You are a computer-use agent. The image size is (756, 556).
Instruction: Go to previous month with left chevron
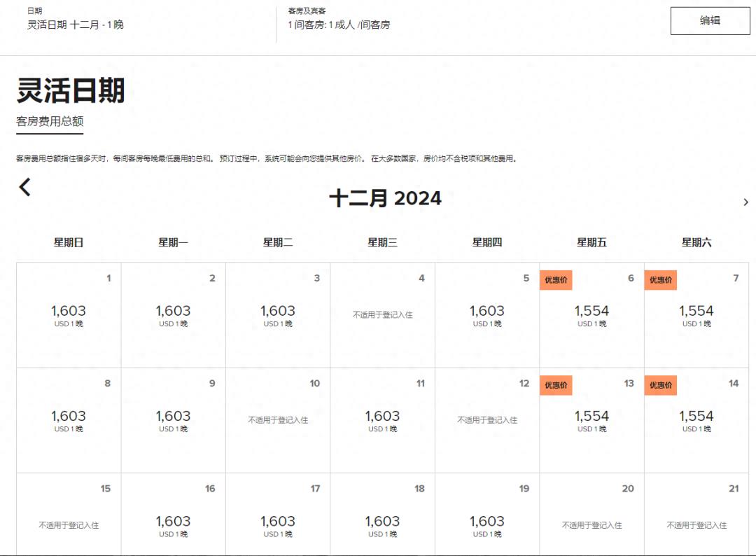point(25,187)
